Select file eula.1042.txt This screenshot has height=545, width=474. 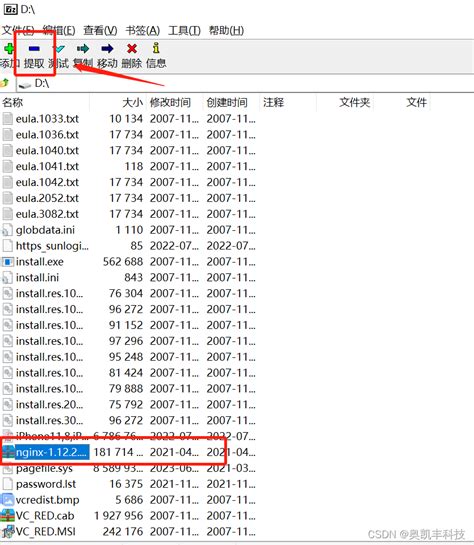47,182
